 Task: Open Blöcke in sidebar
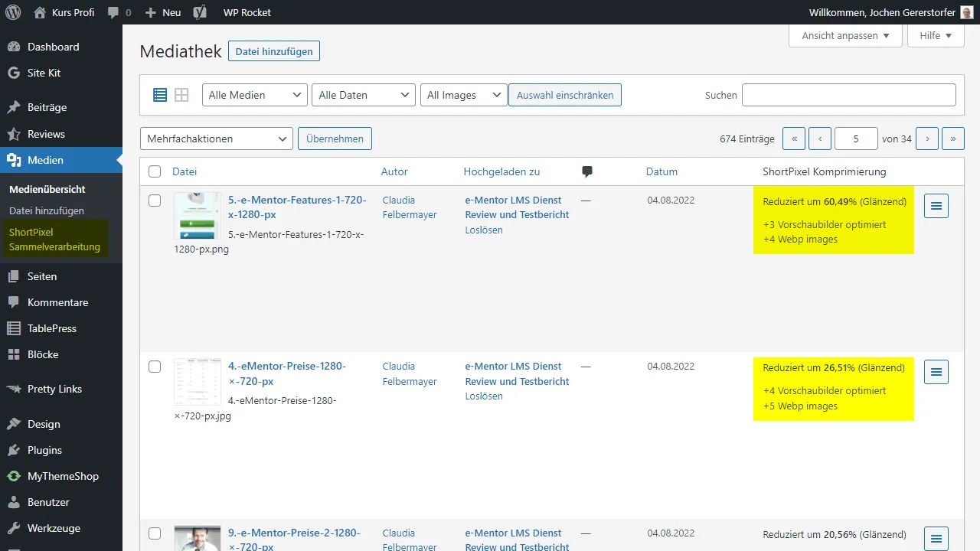click(61, 354)
